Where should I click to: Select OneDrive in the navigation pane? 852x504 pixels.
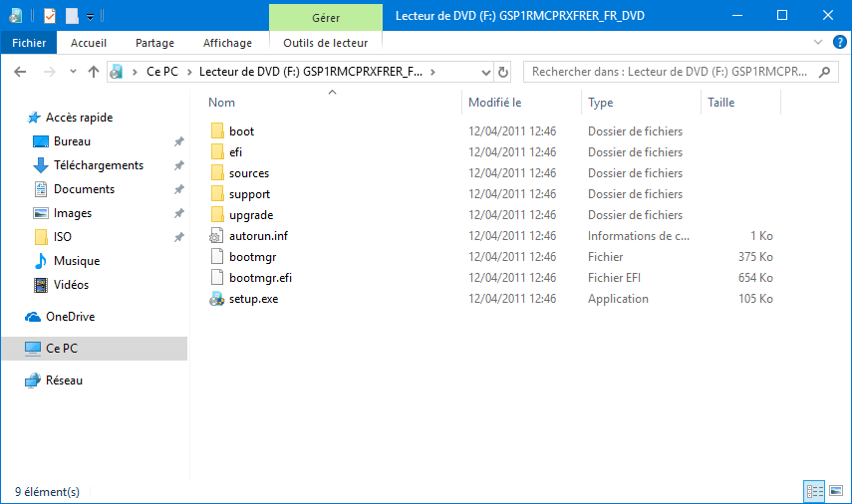coord(70,317)
